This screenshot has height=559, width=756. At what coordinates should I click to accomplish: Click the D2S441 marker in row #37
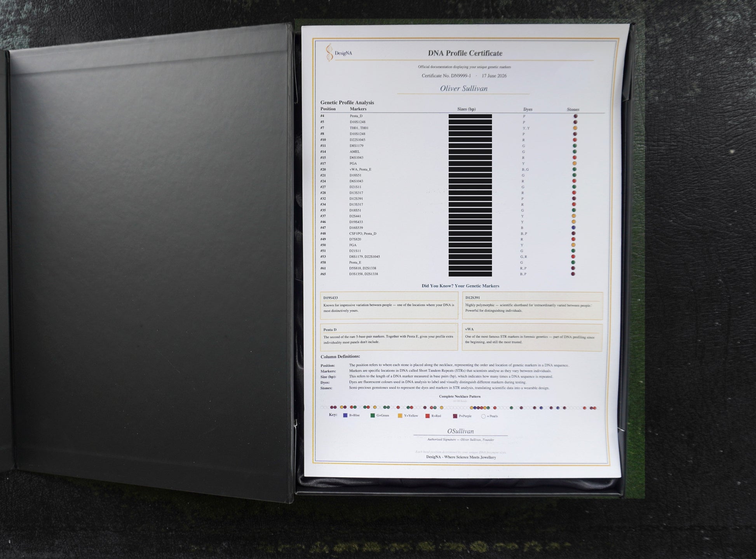point(355,216)
